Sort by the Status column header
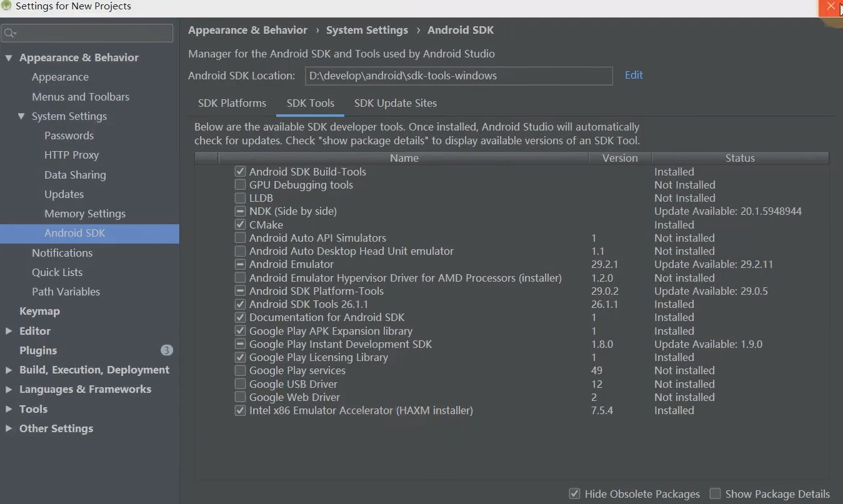This screenshot has height=504, width=843. (740, 158)
